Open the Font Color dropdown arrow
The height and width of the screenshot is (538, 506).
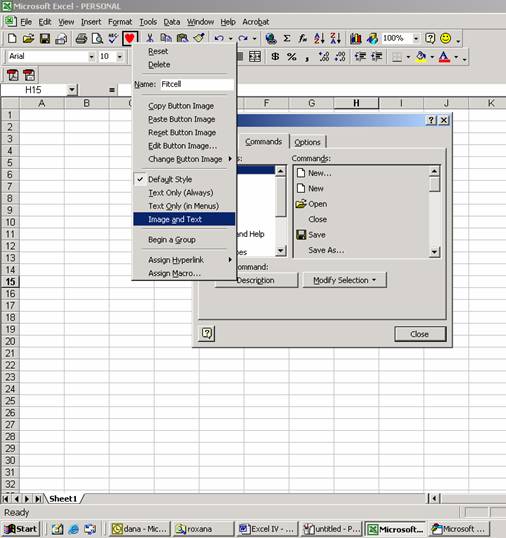pyautogui.click(x=456, y=57)
